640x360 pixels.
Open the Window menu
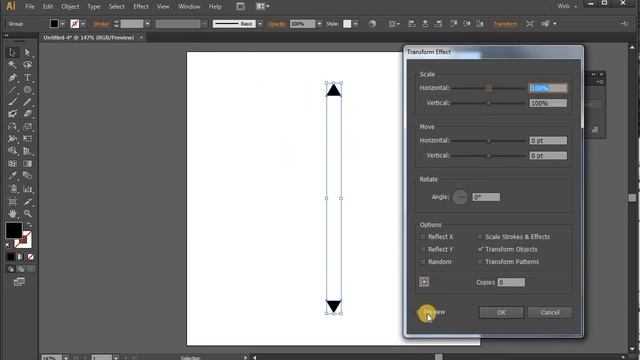click(x=189, y=7)
